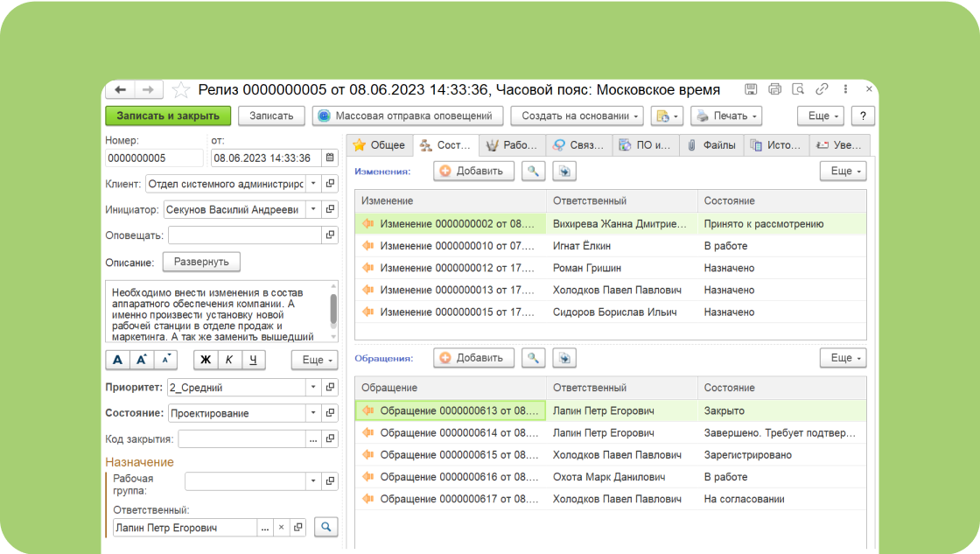Screen dimensions: 980x554
Task: Select cell Сидоров Борислав Ильич
Action: (x=622, y=312)
